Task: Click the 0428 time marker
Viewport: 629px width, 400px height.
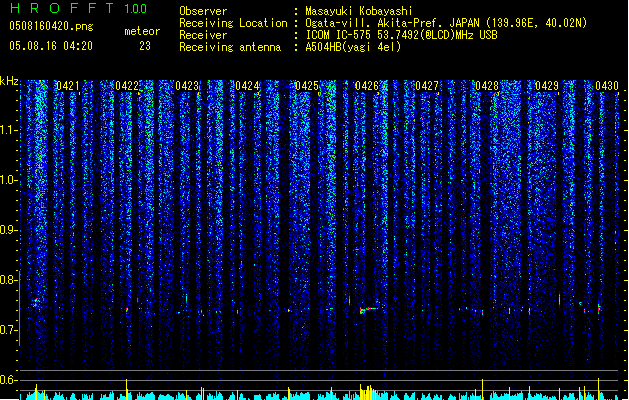Action: (487, 86)
